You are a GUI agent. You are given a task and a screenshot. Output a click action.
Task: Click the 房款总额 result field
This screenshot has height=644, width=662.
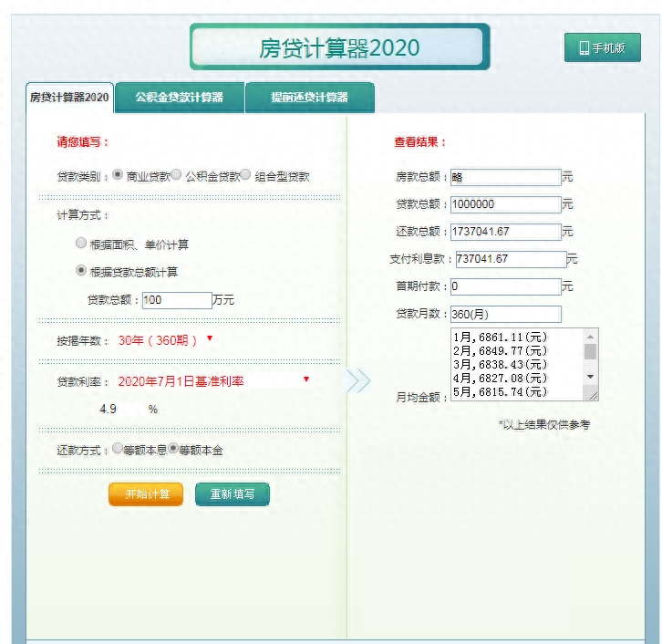(x=506, y=177)
